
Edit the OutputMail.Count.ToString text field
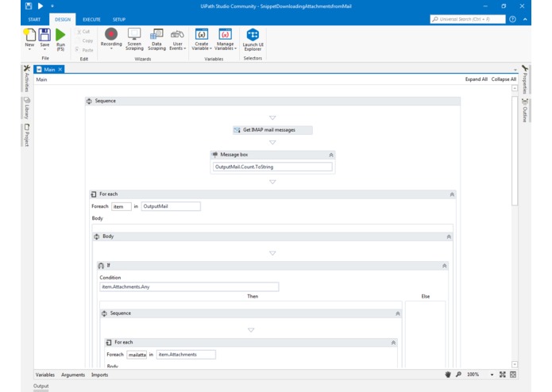(272, 167)
